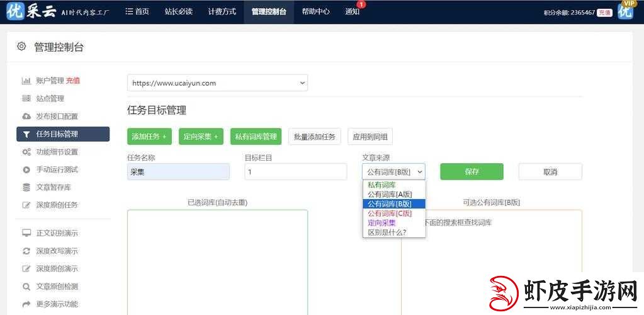Choose 区别是什么? option in the dropdown

point(394,232)
